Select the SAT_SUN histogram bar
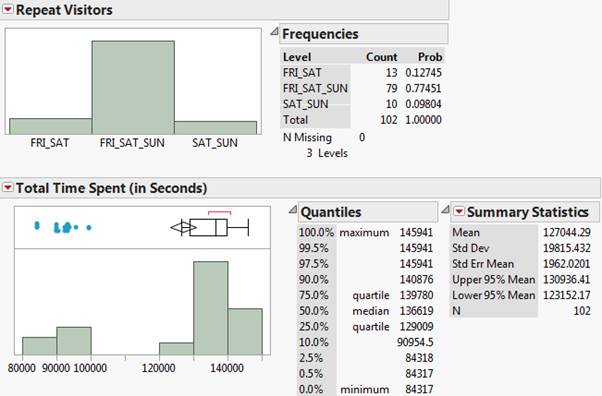Image resolution: width=602 pixels, height=396 pixels. (215, 128)
